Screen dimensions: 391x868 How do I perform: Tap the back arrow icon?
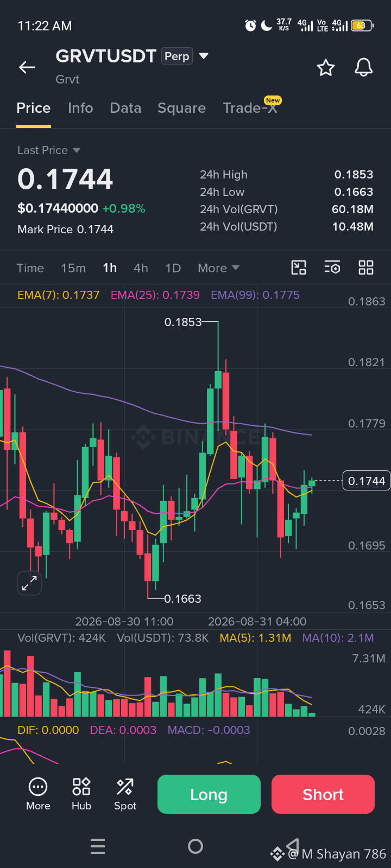pyautogui.click(x=27, y=67)
